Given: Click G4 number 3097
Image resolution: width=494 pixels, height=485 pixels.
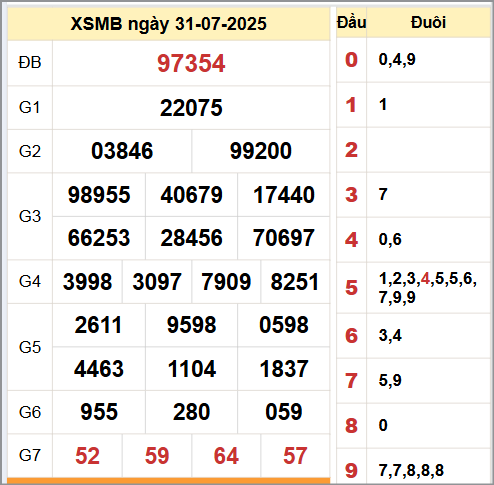Looking at the screenshot, I should pos(157,282).
